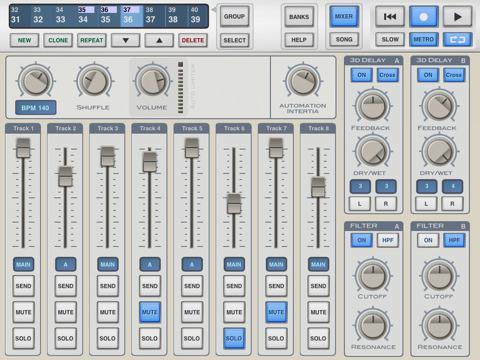The height and width of the screenshot is (360, 480).
Task: Unmute Track 4 with MUTE button
Action: pyautogui.click(x=150, y=312)
